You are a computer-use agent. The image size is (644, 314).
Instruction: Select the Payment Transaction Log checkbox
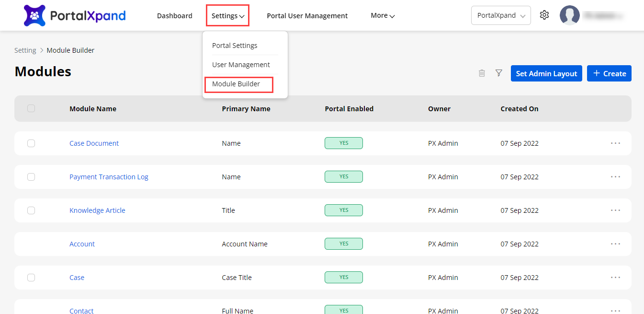[x=31, y=177]
